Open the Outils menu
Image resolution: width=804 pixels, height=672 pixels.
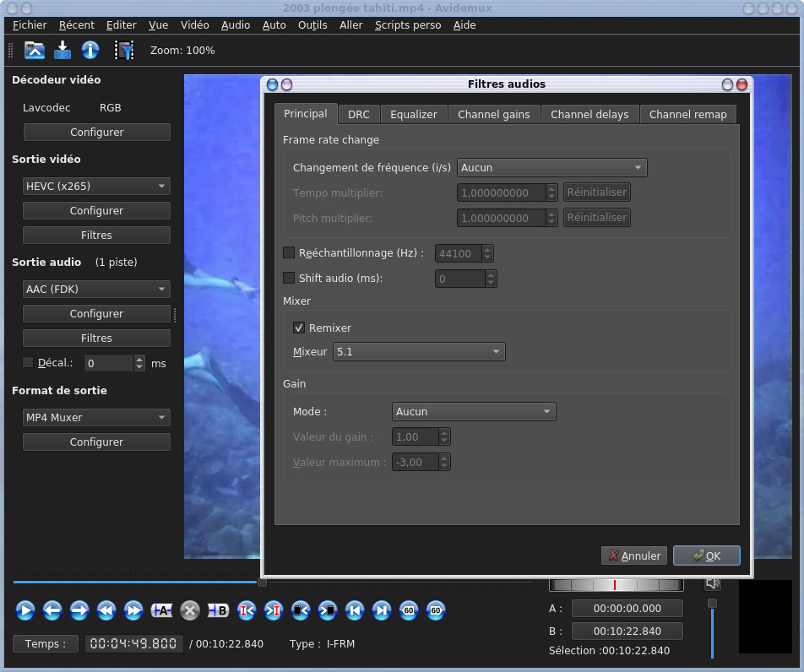click(312, 25)
